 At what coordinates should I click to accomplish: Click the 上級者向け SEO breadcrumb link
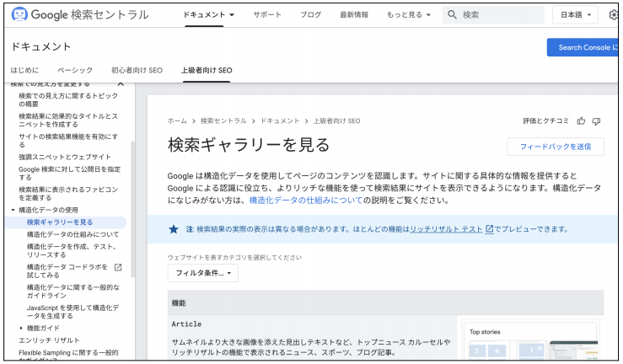(336, 121)
